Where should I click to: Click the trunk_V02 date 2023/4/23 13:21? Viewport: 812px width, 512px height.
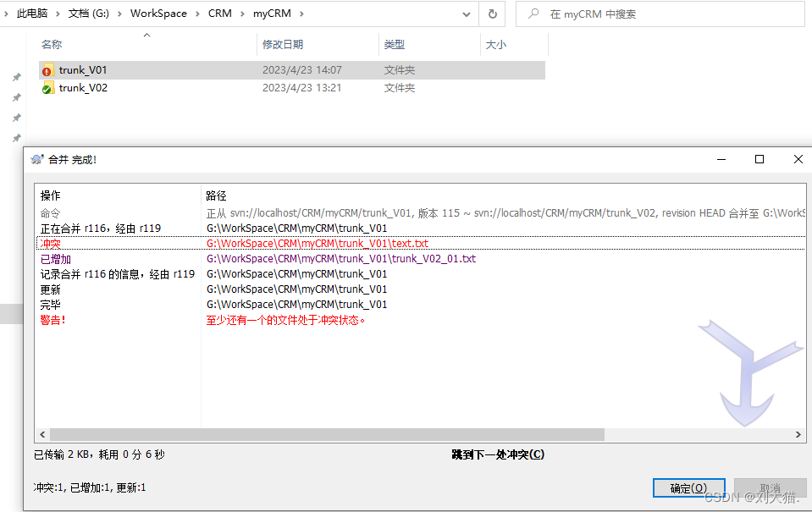point(302,88)
